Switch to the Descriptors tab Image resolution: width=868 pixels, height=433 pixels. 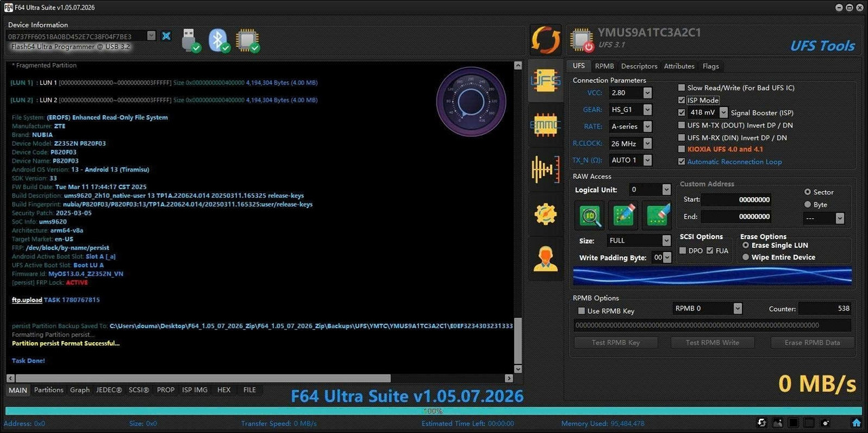click(x=639, y=66)
